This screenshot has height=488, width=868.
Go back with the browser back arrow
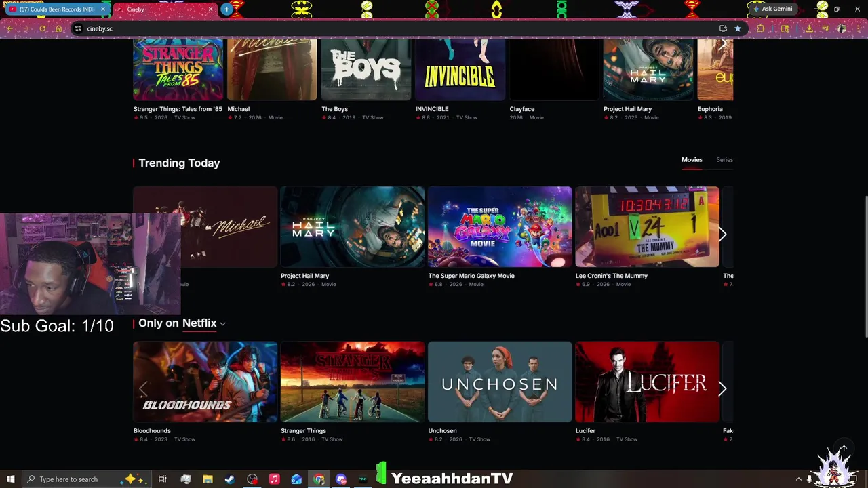click(10, 28)
